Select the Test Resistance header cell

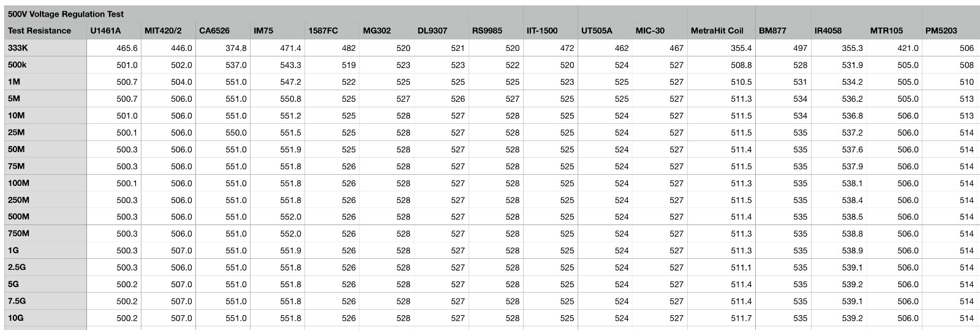(x=40, y=31)
